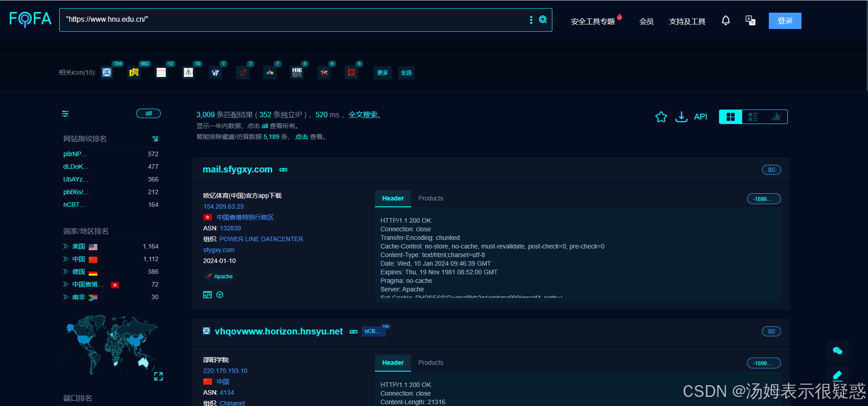Click the filter sliders icon in sidebar
This screenshot has width=868, height=406.
click(65, 114)
